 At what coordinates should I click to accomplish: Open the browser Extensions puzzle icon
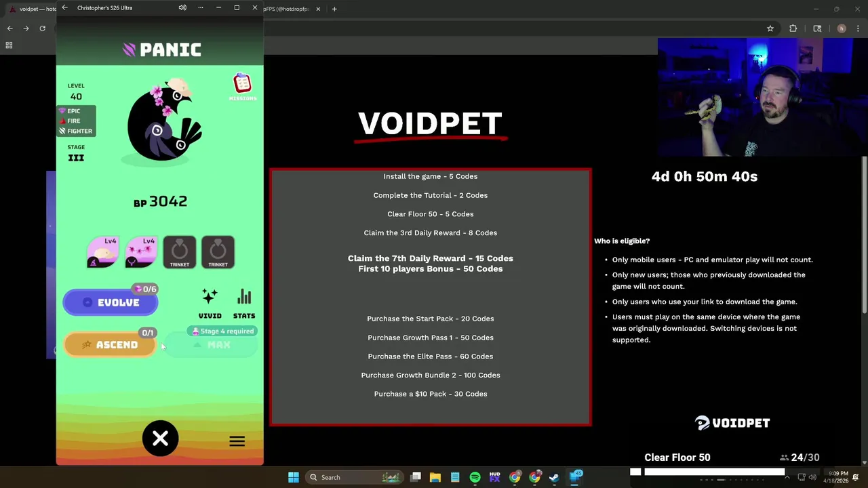pyautogui.click(x=793, y=28)
